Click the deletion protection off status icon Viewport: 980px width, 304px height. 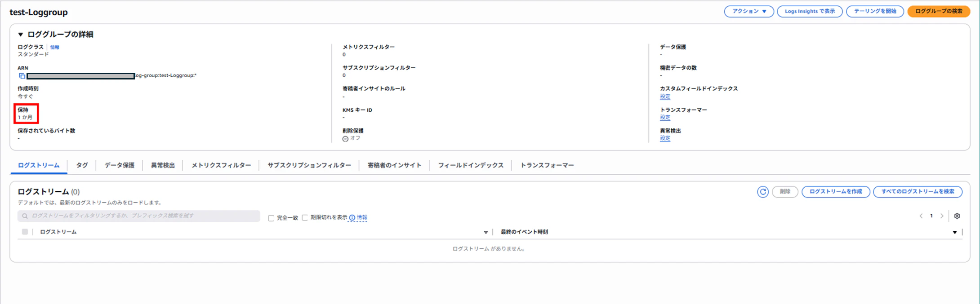(345, 139)
